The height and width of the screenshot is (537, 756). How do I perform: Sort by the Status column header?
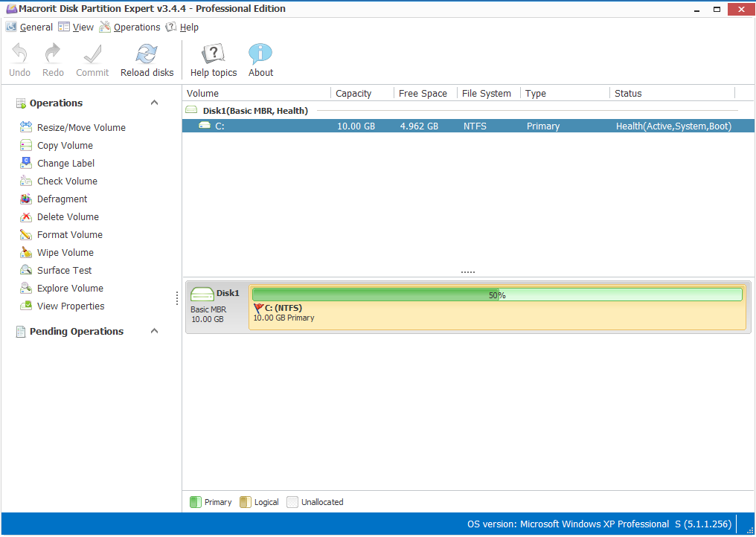point(673,93)
